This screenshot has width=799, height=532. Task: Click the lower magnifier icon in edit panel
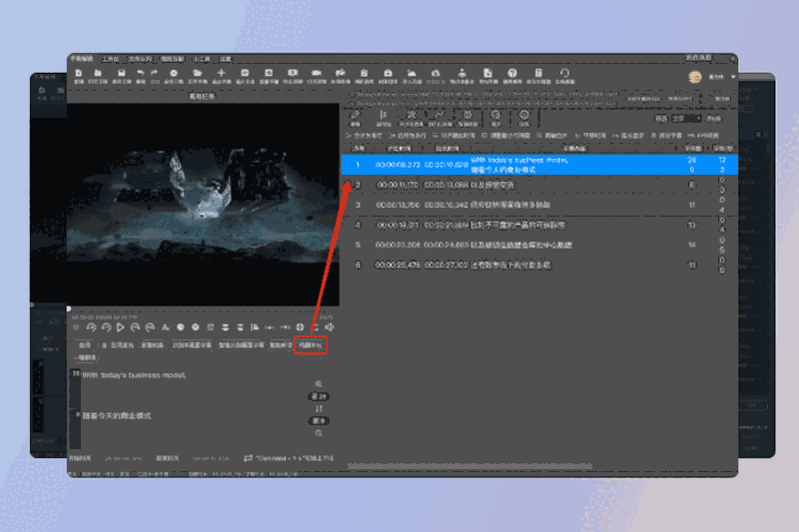tap(319, 433)
